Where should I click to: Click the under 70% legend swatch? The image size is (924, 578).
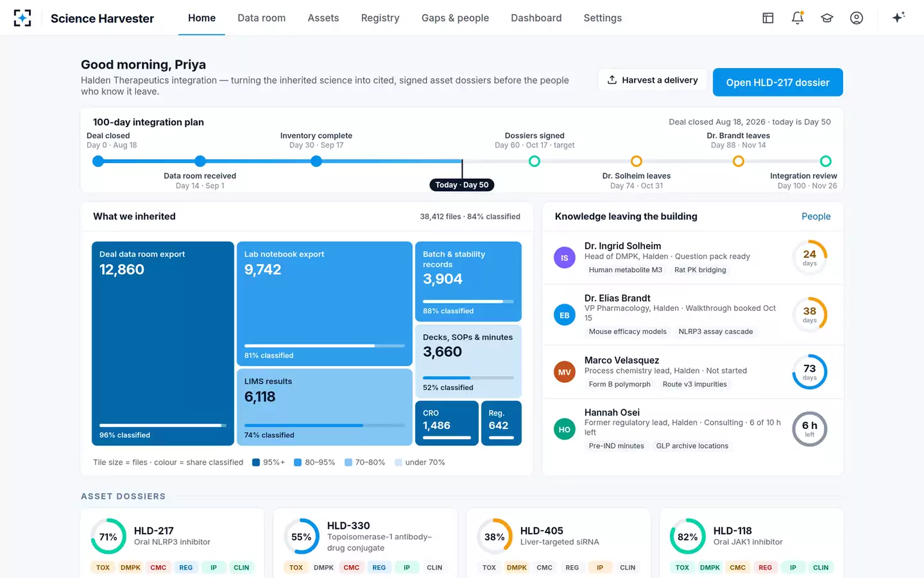pyautogui.click(x=398, y=462)
